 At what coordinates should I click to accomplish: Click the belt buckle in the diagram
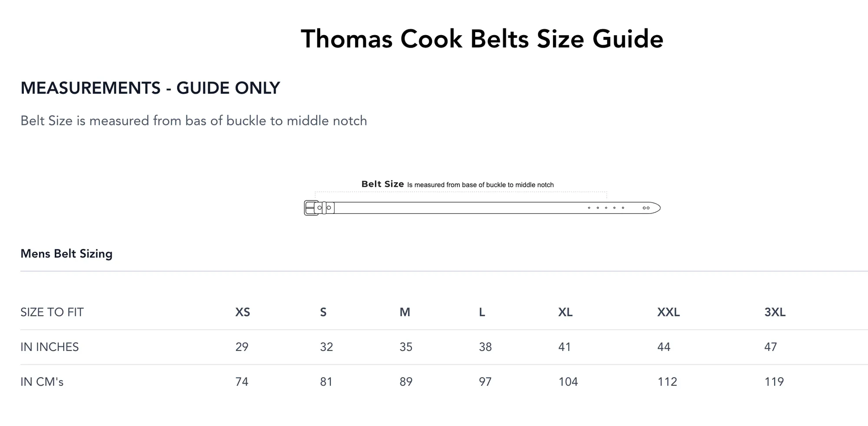(x=312, y=208)
